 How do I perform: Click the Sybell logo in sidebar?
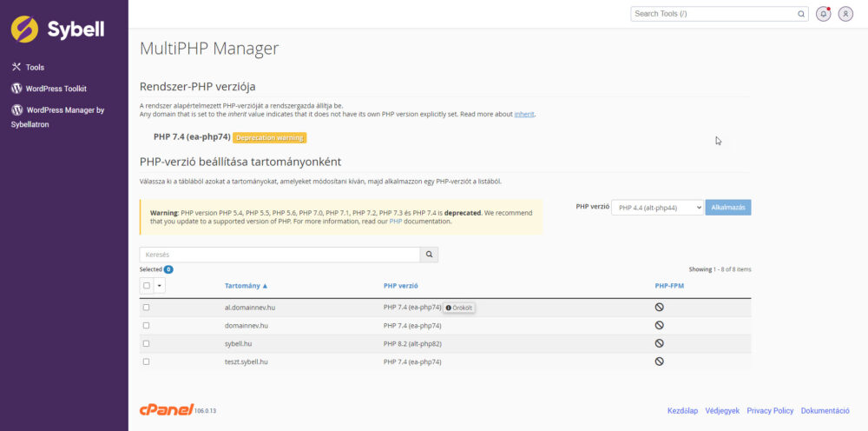pyautogui.click(x=57, y=29)
